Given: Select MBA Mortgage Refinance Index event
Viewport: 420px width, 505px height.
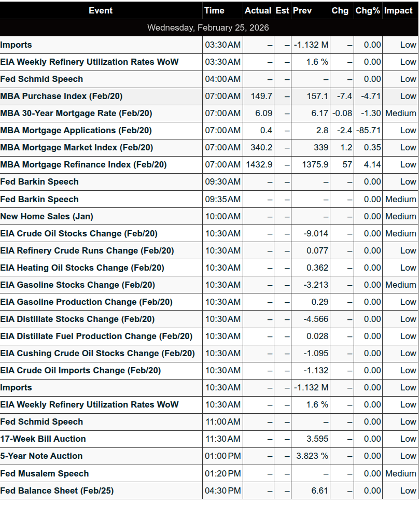Looking at the screenshot, I should coord(83,164).
